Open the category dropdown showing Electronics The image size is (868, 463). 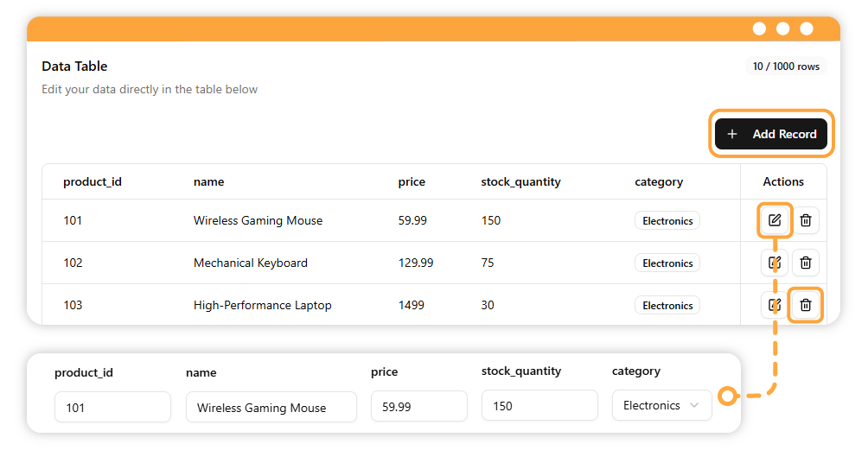(x=661, y=405)
